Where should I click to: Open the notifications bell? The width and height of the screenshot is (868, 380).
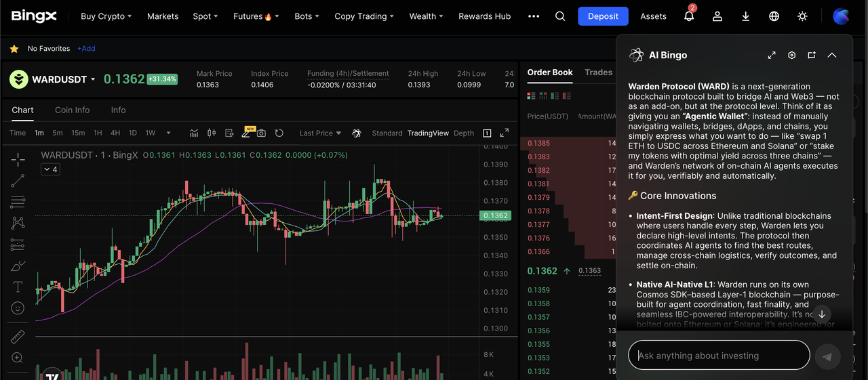pyautogui.click(x=689, y=16)
